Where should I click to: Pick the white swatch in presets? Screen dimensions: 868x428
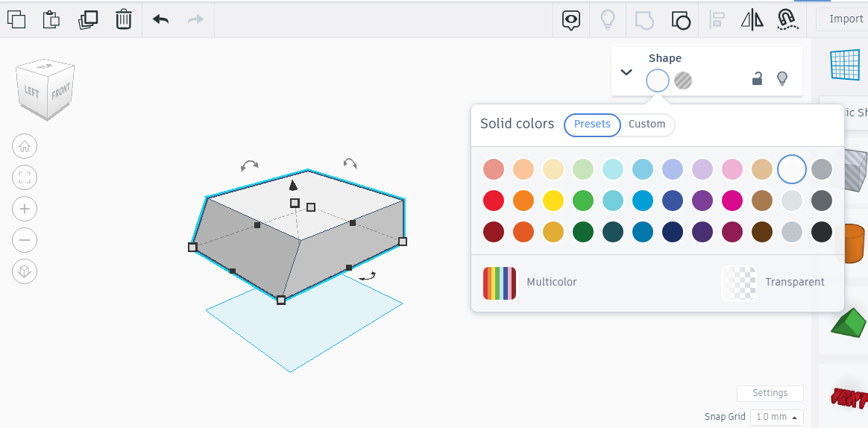pos(792,169)
